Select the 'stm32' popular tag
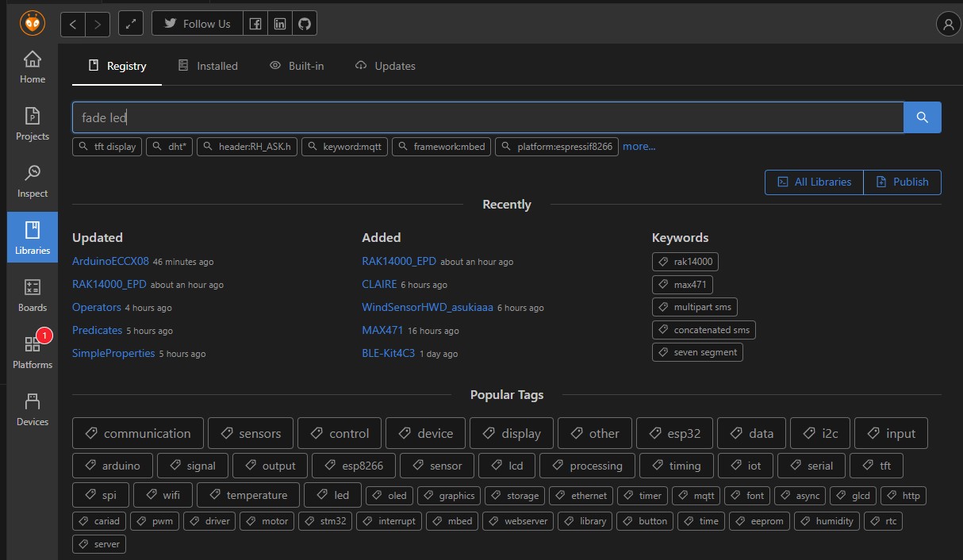963x560 pixels. pos(325,521)
